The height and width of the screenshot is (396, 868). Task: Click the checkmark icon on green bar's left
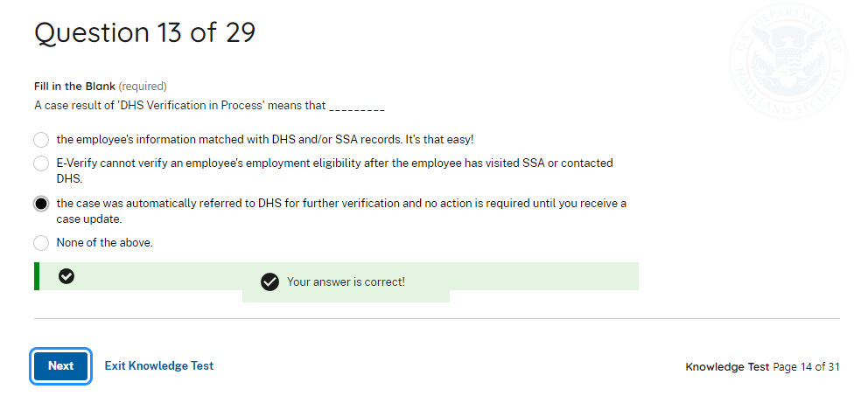(x=66, y=276)
